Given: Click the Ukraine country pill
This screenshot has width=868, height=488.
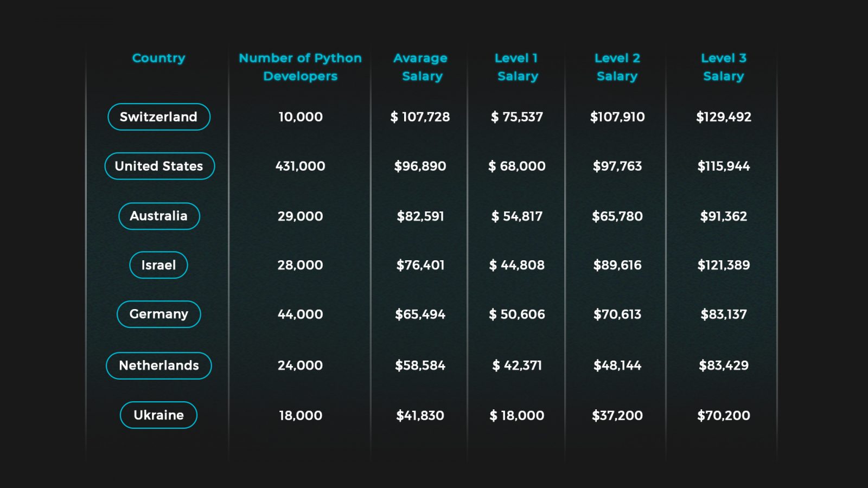Looking at the screenshot, I should pyautogui.click(x=158, y=415).
